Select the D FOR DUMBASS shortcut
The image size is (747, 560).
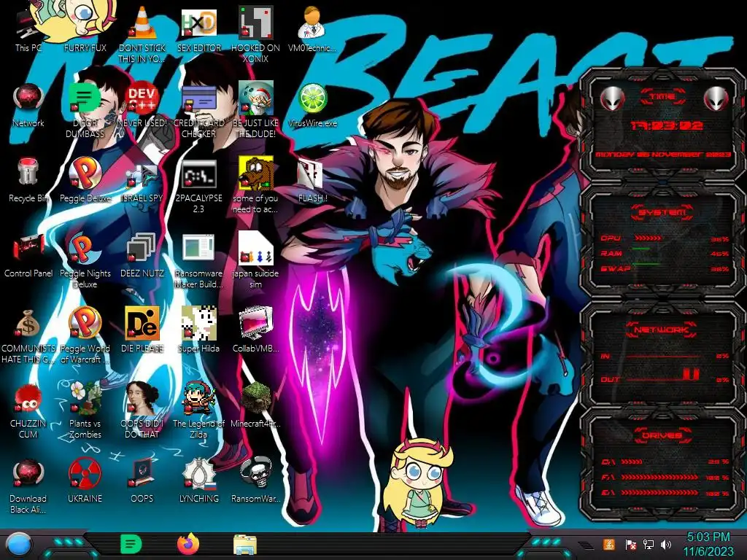coord(85,109)
